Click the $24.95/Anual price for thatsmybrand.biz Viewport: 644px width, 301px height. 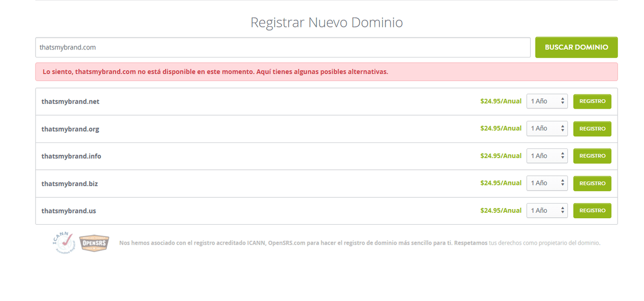click(501, 183)
